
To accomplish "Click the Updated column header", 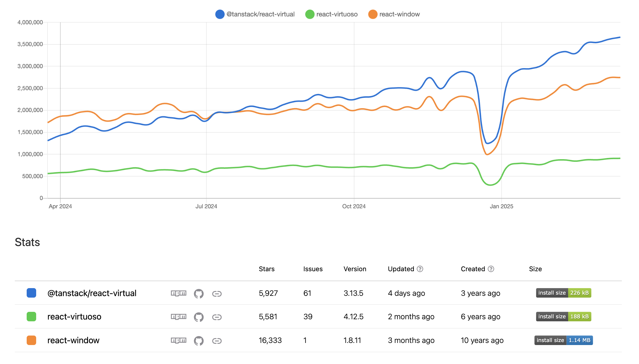I will point(401,269).
